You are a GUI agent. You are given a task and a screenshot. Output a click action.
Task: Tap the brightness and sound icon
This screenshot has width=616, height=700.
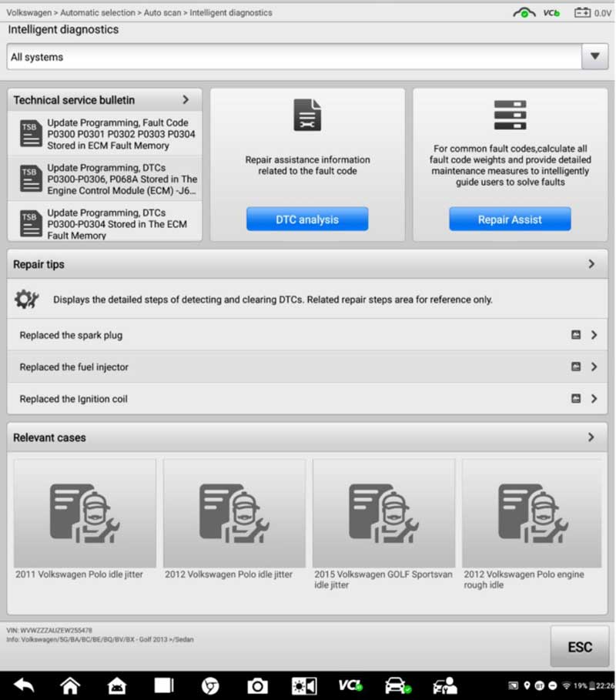[303, 685]
